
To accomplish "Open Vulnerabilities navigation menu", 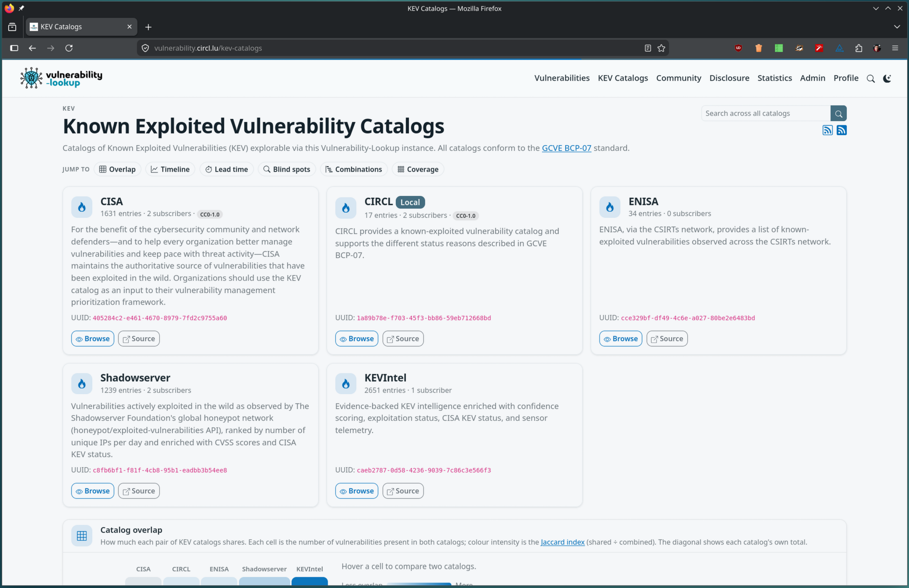I will [x=562, y=78].
